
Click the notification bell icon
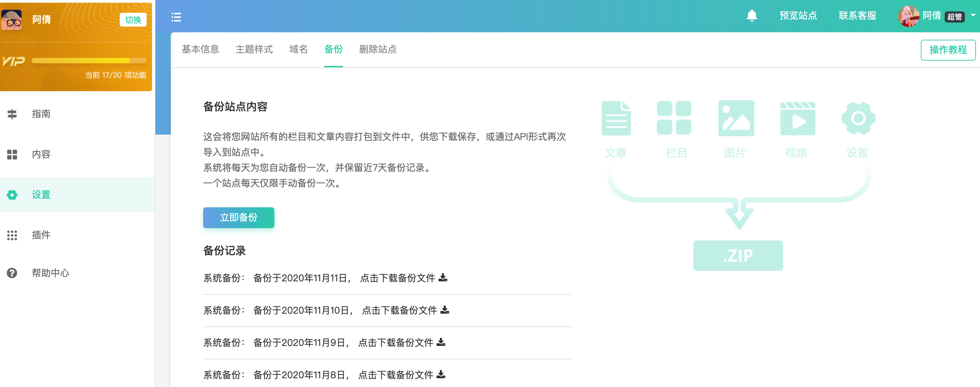751,16
